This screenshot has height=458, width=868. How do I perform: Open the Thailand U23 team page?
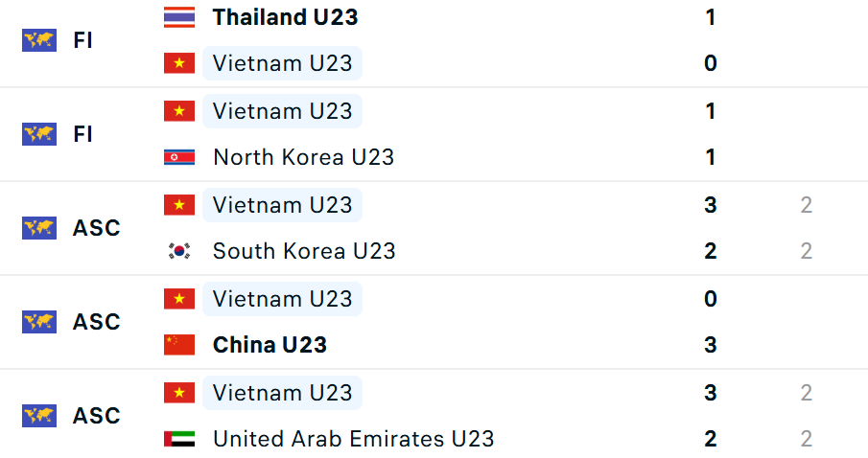tap(285, 17)
